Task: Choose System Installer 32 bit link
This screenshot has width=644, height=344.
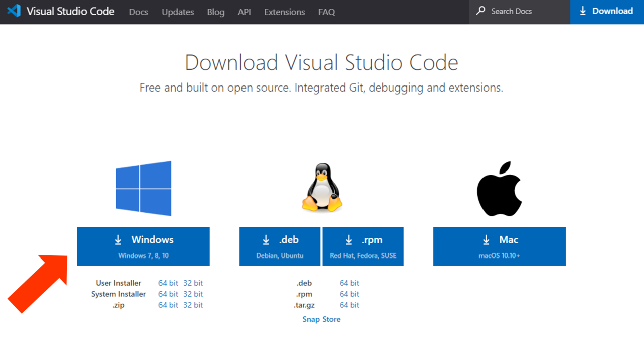Action: pos(193,294)
